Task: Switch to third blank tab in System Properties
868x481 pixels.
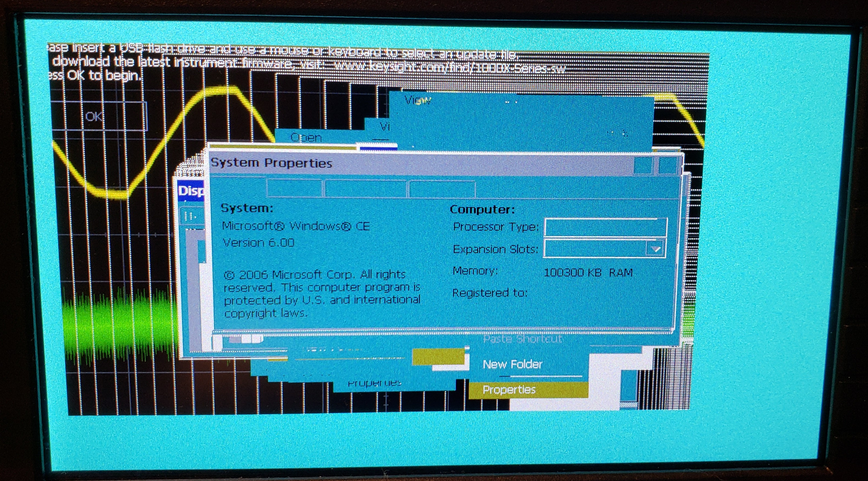Action: click(x=366, y=189)
